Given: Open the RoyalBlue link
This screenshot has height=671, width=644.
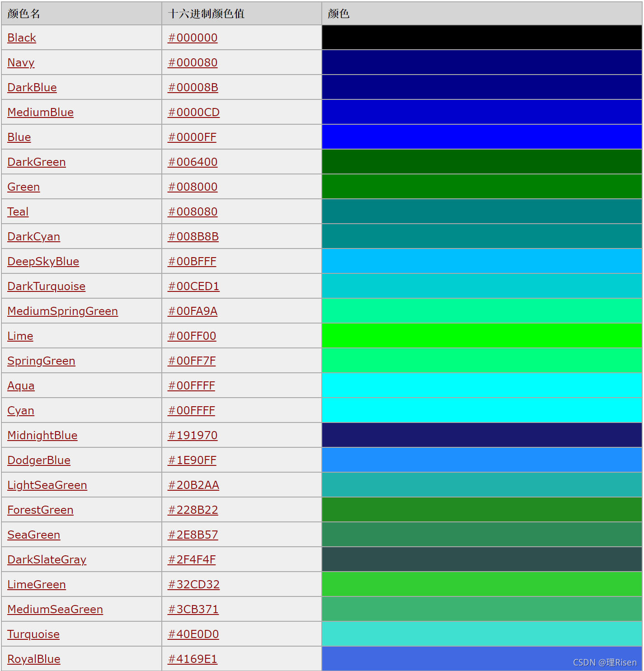Looking at the screenshot, I should point(34,659).
